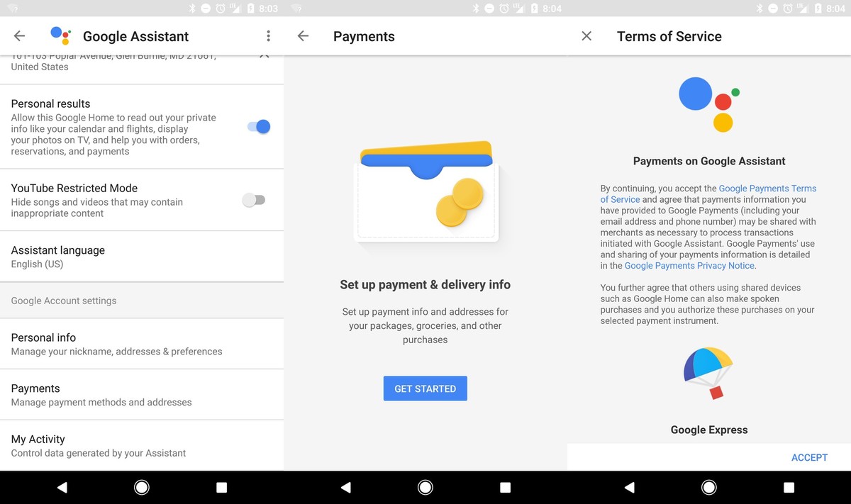The width and height of the screenshot is (851, 504).
Task: Select the 'English (US)' language value
Action: pyautogui.click(x=37, y=264)
